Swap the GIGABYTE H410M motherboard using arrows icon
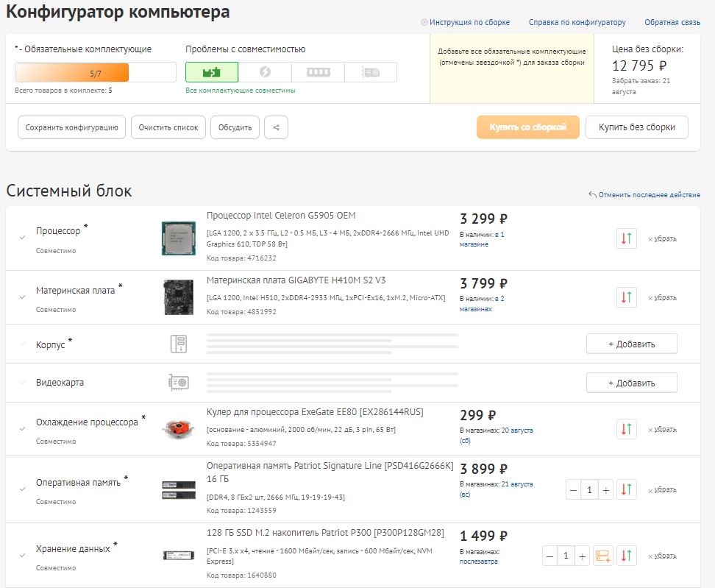The width and height of the screenshot is (715, 588). coord(627,297)
